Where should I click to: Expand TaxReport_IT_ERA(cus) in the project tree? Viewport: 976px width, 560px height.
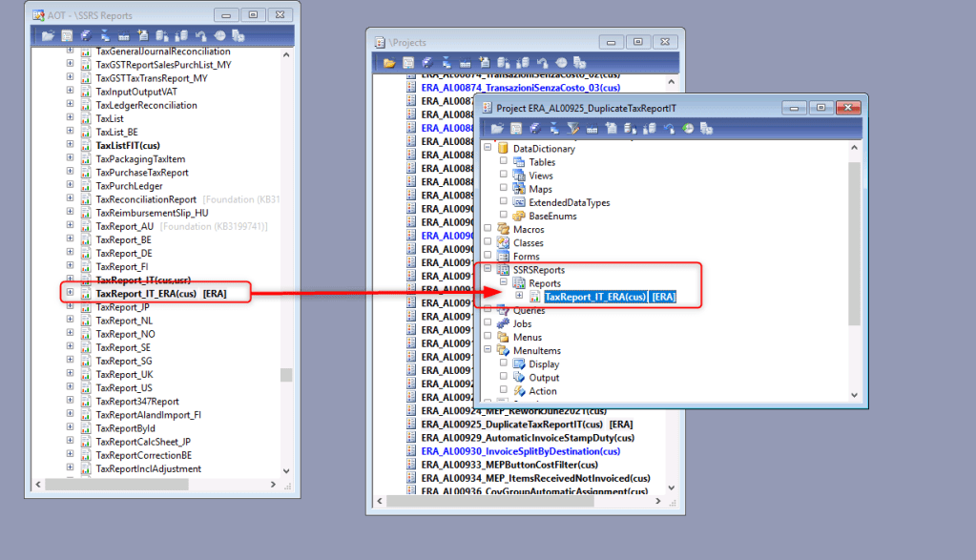click(x=519, y=297)
